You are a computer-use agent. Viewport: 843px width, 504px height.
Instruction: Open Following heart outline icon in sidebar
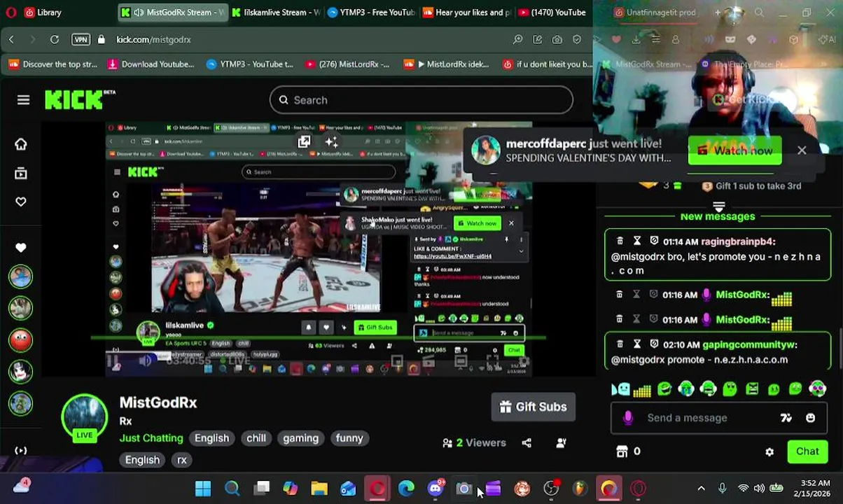pos(20,202)
